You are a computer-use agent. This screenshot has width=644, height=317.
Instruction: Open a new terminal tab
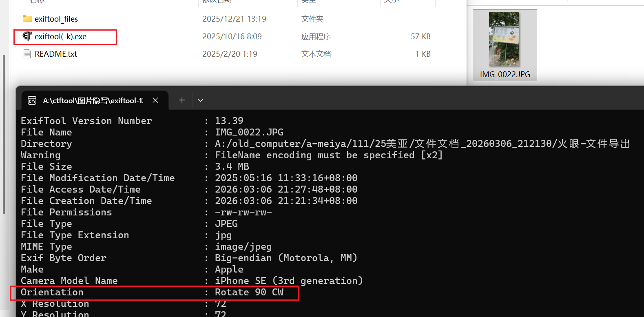coord(182,100)
